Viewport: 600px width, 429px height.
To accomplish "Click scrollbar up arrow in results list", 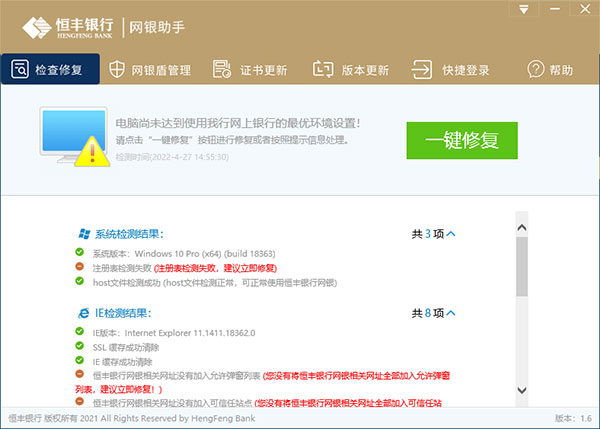I will point(522,228).
